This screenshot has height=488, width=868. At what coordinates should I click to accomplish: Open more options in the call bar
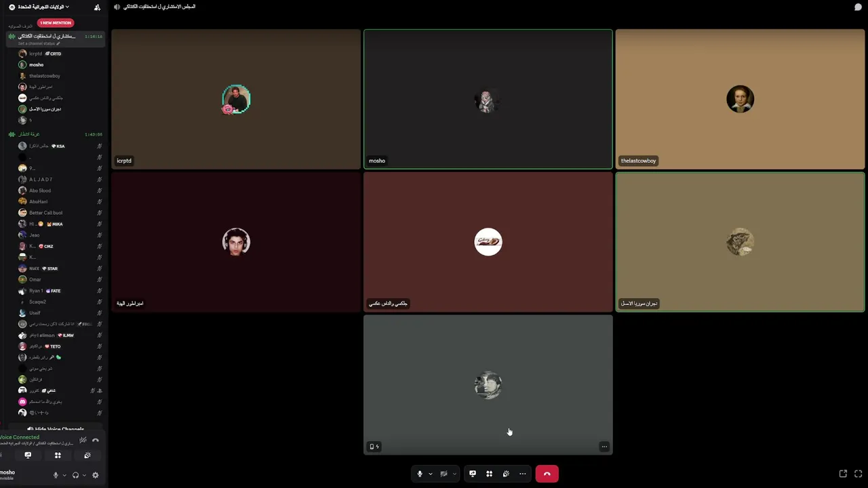522,474
